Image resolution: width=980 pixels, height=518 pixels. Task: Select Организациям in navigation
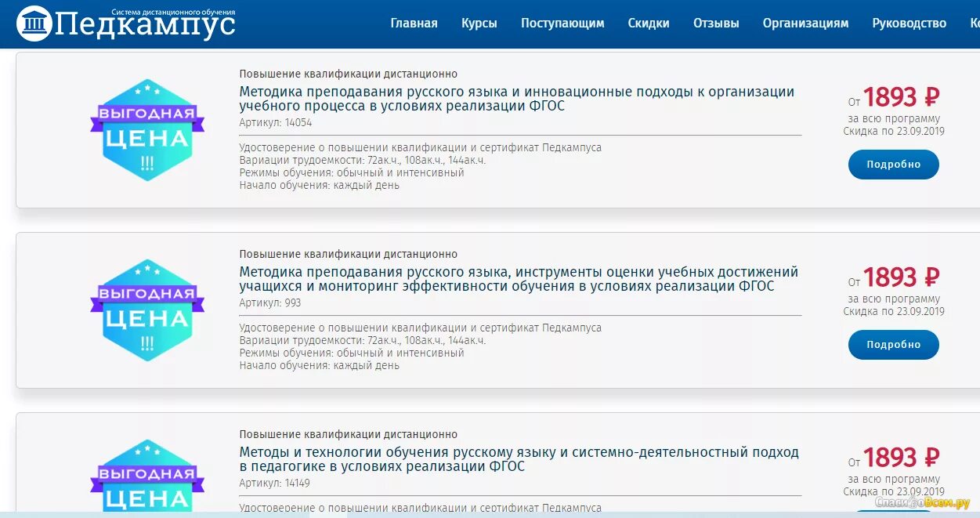805,24
